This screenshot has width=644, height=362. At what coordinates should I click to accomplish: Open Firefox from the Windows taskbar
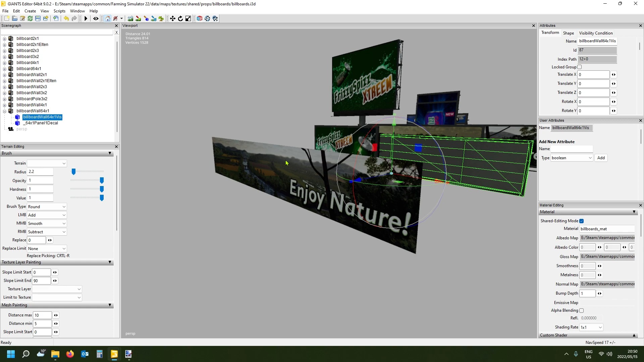[70, 354]
